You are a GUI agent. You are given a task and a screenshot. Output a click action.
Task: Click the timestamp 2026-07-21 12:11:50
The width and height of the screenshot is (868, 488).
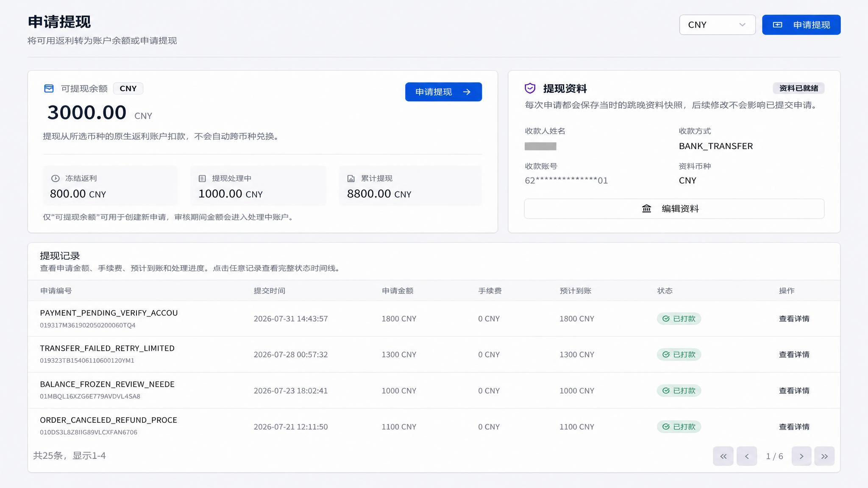point(291,427)
